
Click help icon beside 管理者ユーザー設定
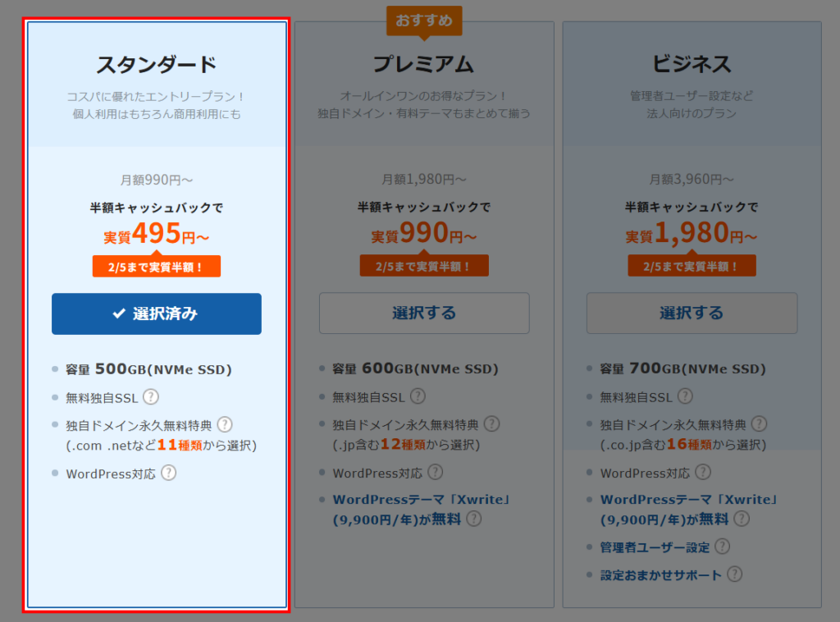point(722,547)
